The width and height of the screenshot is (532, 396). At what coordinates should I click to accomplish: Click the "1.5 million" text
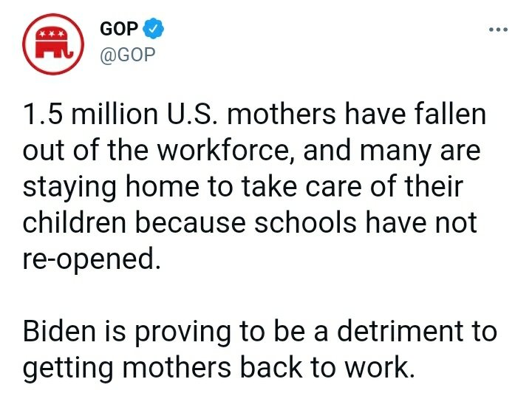(x=90, y=114)
